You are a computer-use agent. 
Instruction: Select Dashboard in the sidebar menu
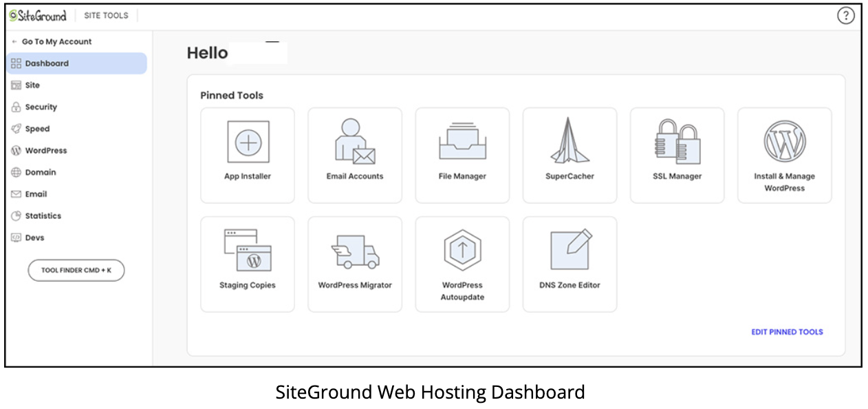coord(76,63)
